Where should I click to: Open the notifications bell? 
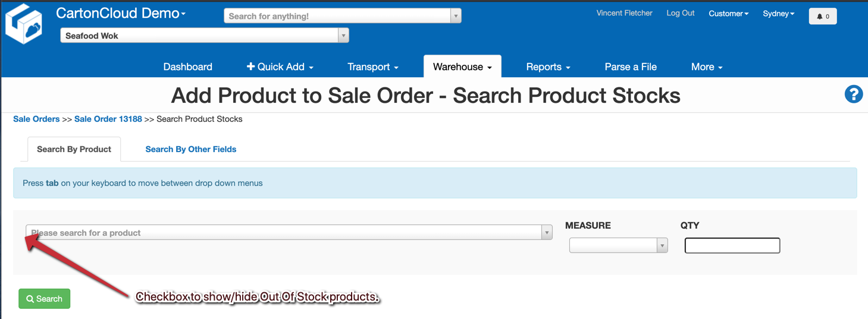point(823,16)
